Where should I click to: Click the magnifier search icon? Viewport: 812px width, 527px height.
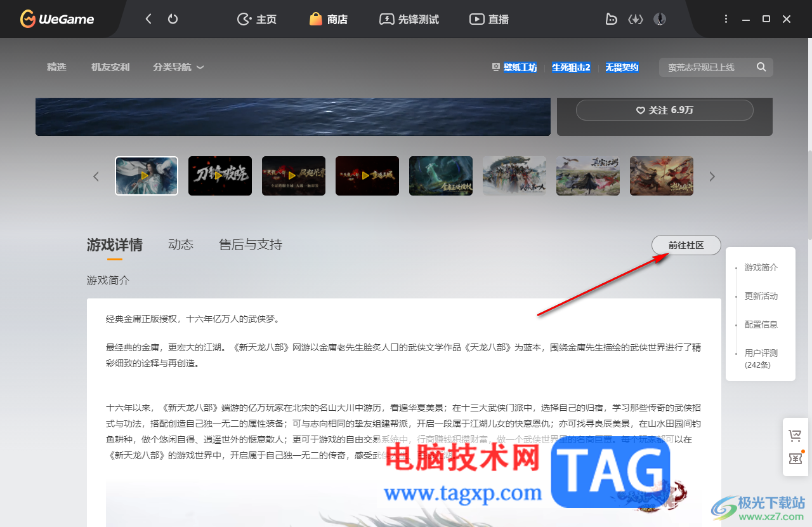pos(761,67)
